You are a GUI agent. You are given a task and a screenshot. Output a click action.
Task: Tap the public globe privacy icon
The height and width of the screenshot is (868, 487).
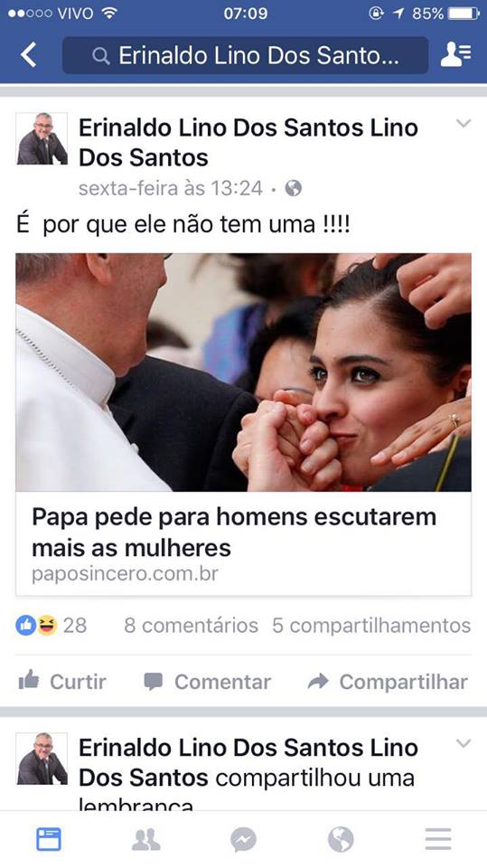(x=294, y=189)
